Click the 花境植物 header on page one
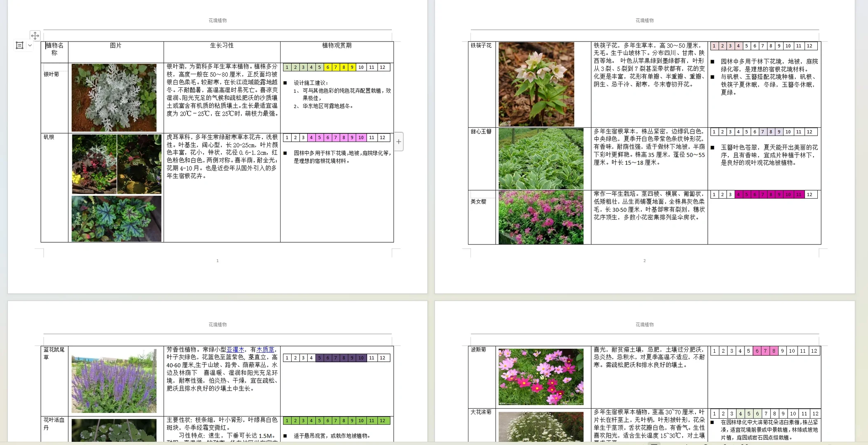 pos(218,20)
